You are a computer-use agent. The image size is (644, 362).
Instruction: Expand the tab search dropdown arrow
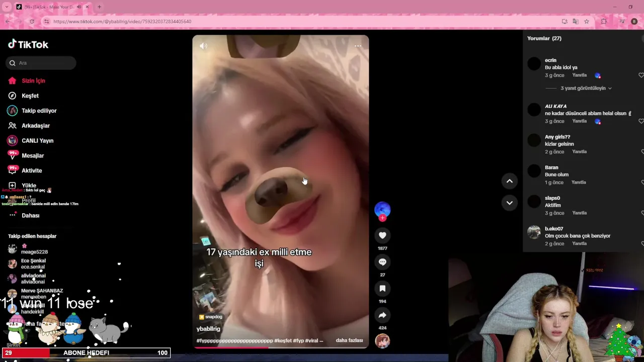(7, 7)
